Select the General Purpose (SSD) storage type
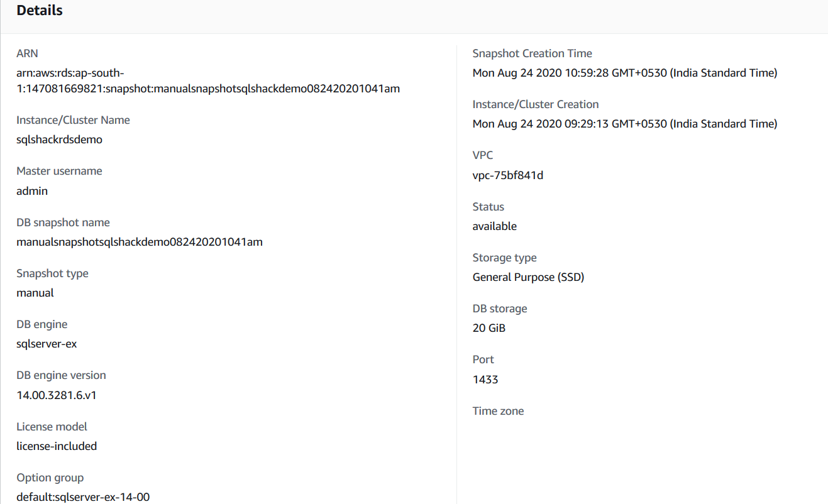 coord(528,277)
